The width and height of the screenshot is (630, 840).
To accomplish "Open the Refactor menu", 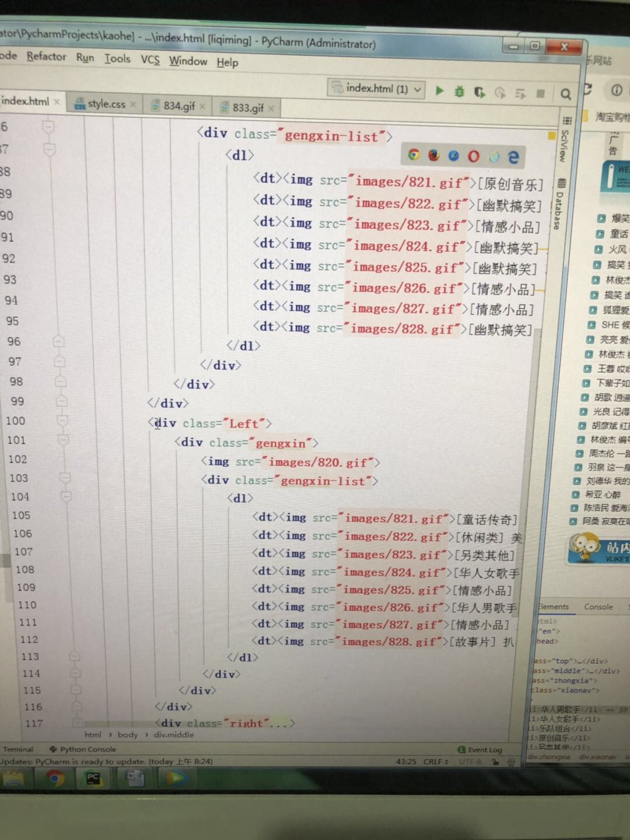I will coord(46,57).
